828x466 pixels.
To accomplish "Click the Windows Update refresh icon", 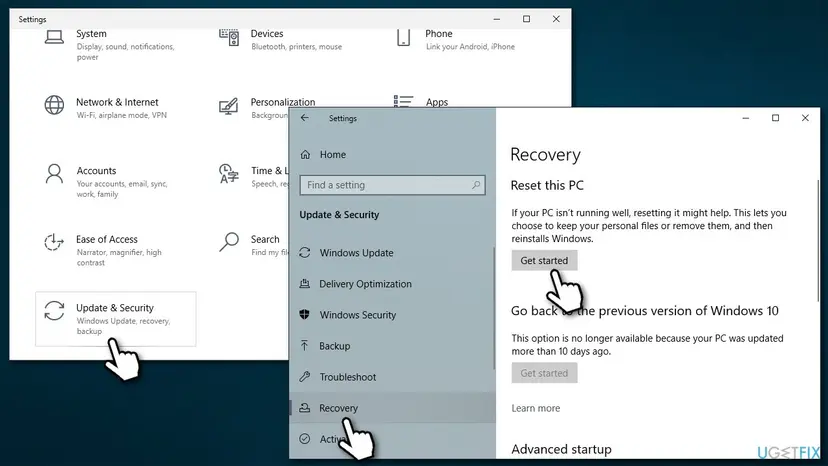I will pyautogui.click(x=305, y=253).
